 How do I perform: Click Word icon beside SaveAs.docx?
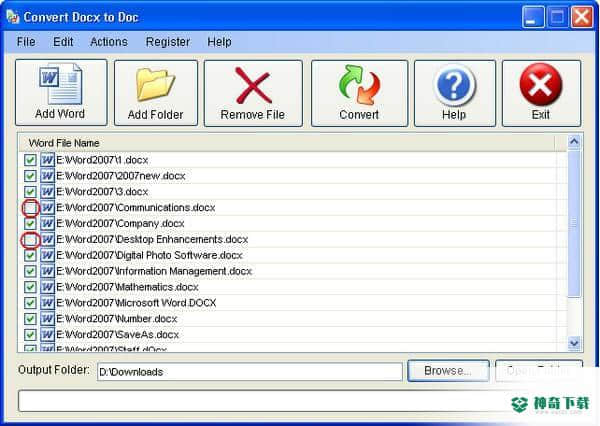[x=47, y=335]
